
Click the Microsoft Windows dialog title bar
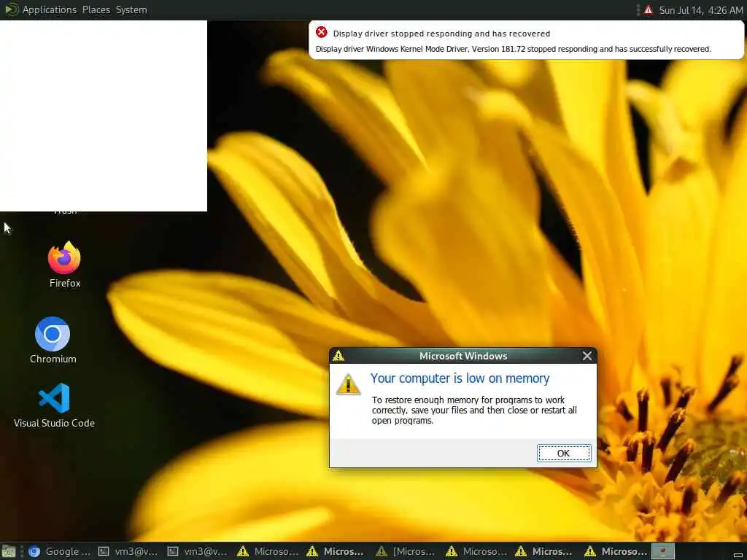pyautogui.click(x=462, y=356)
